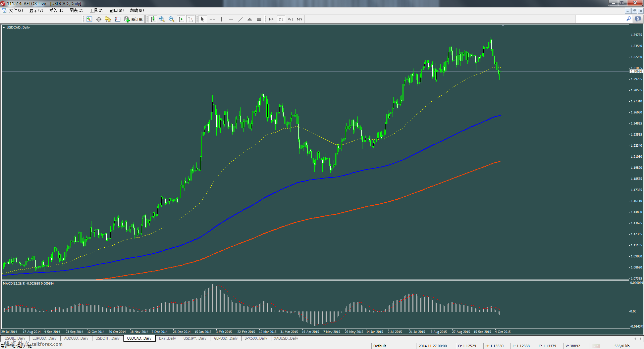The image size is (644, 349).
Task: Click status bar date 2014.11.27 00:00
Action: tap(433, 346)
